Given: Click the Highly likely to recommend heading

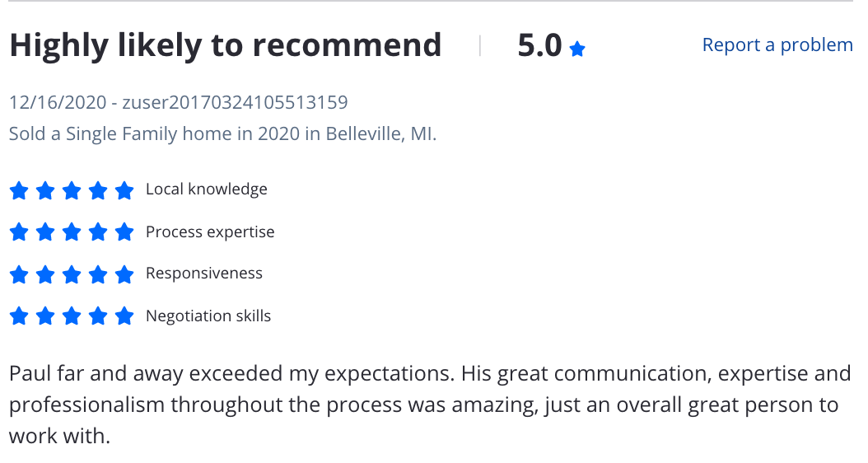Looking at the screenshot, I should coord(226,45).
